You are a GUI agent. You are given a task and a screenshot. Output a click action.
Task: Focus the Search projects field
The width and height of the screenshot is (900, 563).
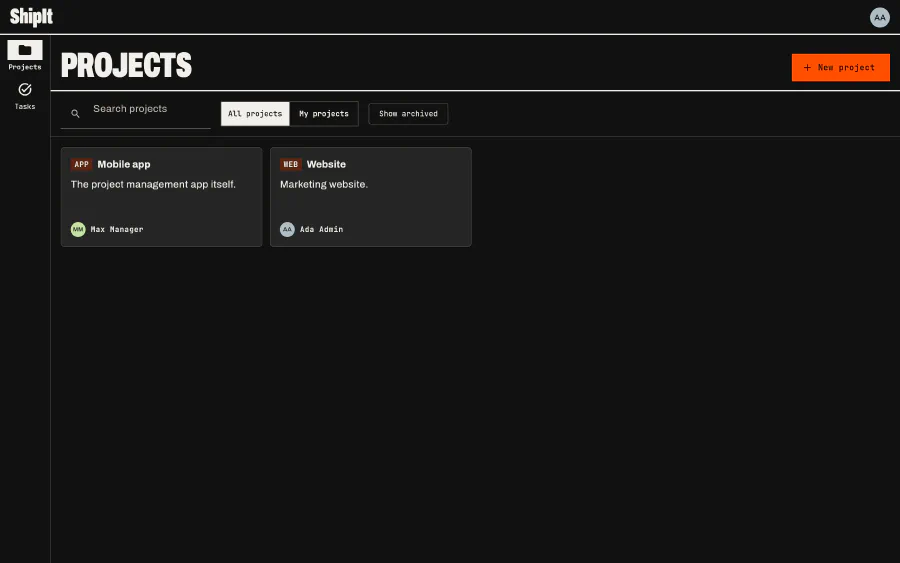tap(135, 113)
